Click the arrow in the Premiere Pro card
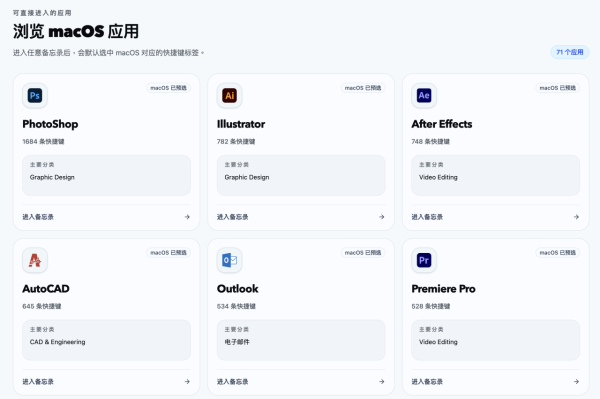 [576, 381]
